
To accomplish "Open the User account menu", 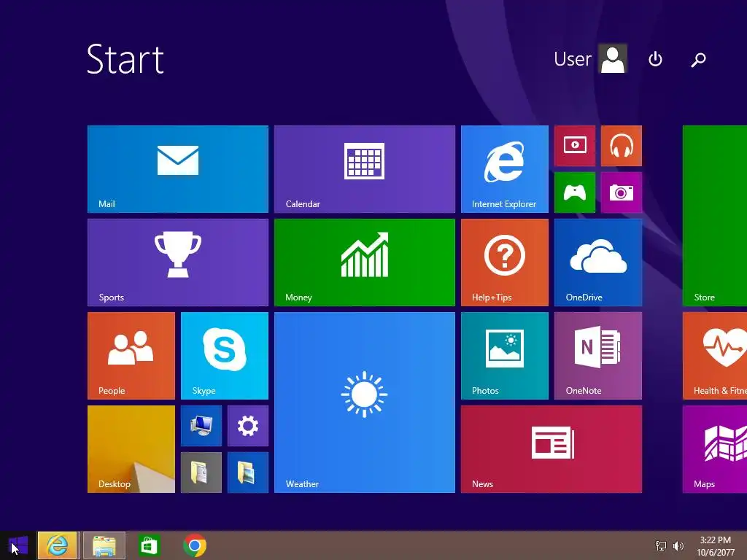I will (x=590, y=59).
